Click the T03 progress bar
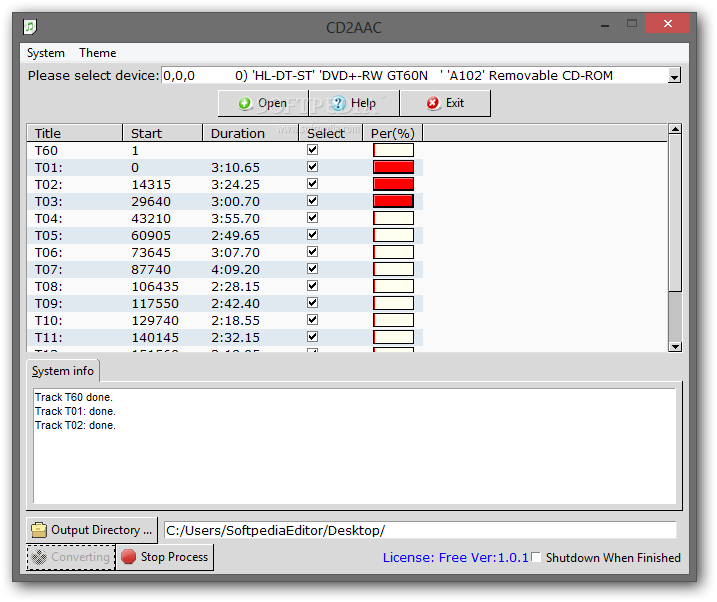This screenshot has height=602, width=717. click(x=393, y=201)
